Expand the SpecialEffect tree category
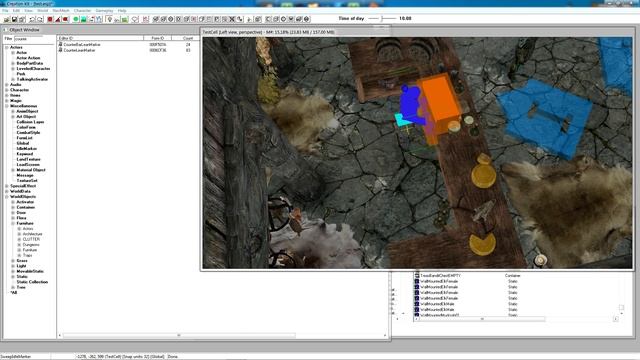This screenshot has height=360, width=640. pyautogui.click(x=7, y=186)
